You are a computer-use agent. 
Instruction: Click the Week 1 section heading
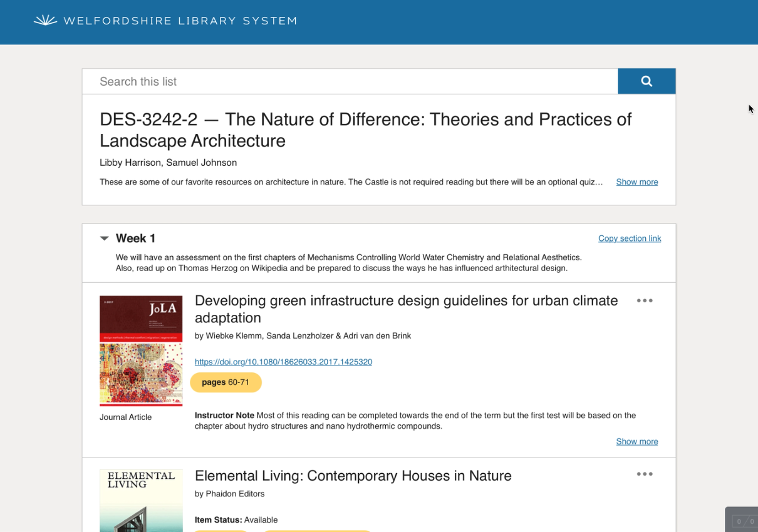(135, 238)
